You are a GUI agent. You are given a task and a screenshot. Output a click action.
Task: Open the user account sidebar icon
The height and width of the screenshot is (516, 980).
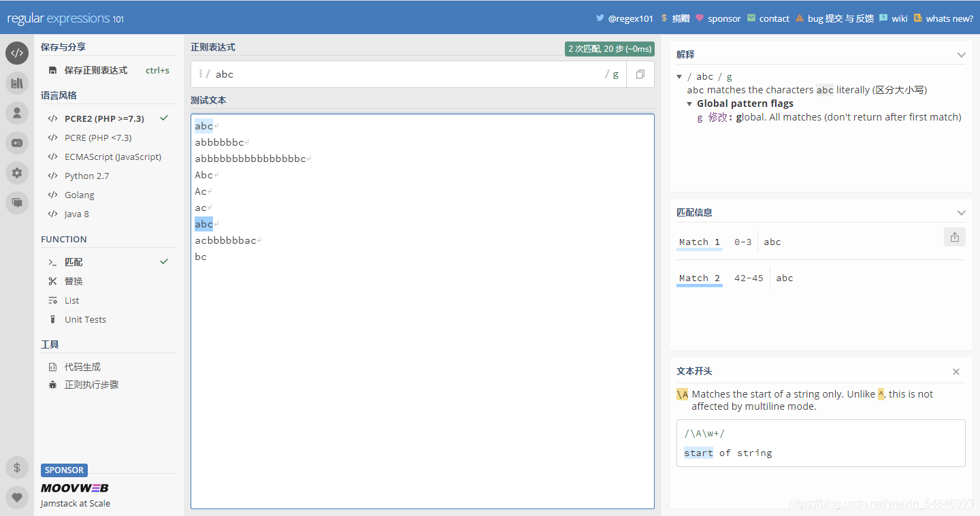[x=17, y=113]
